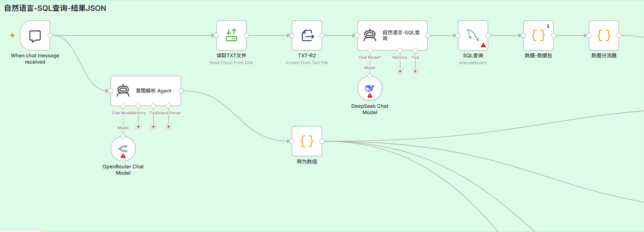Open the 转为数组 code node
The height and width of the screenshot is (232, 644).
point(307,141)
